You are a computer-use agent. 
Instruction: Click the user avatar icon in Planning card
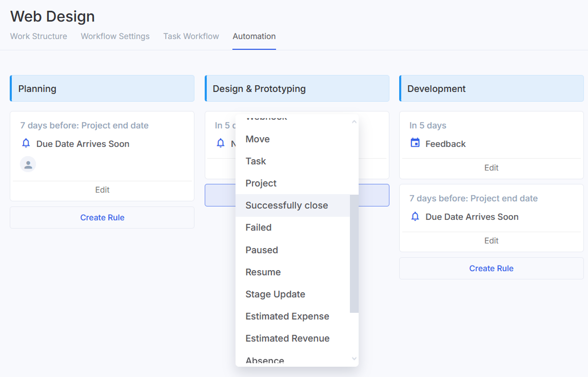pos(28,164)
